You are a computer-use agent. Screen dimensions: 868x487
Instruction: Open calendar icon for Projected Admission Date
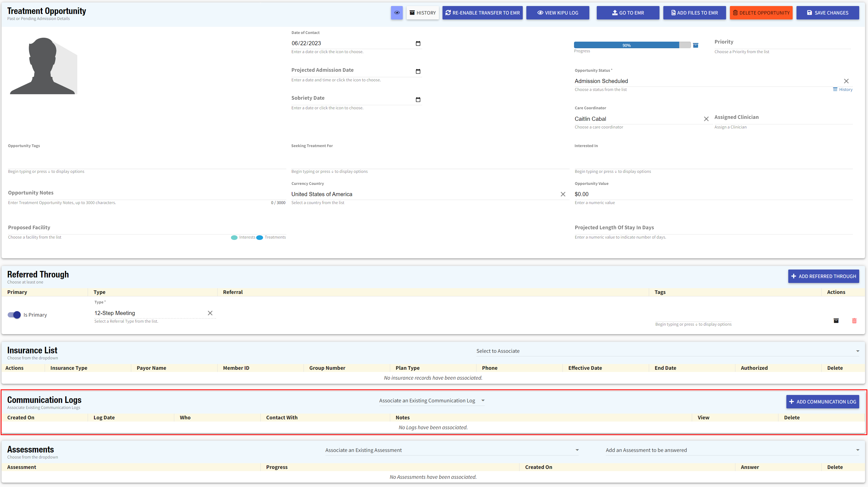click(418, 71)
